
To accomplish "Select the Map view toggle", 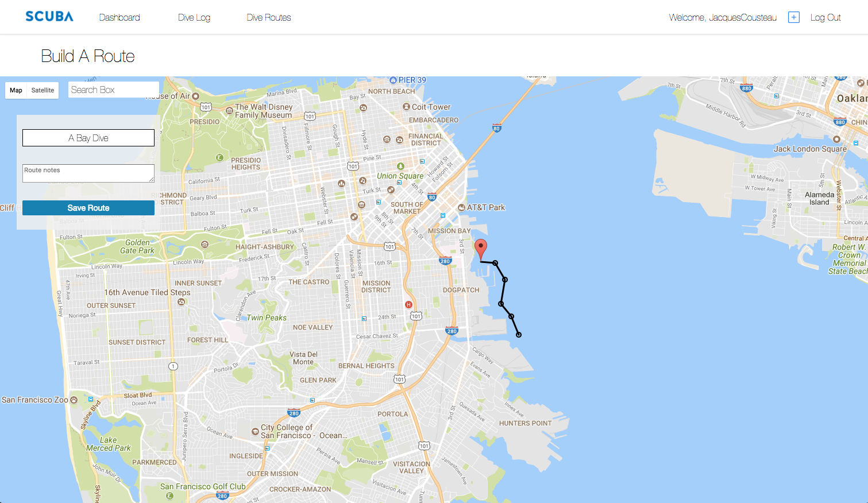I will point(16,90).
